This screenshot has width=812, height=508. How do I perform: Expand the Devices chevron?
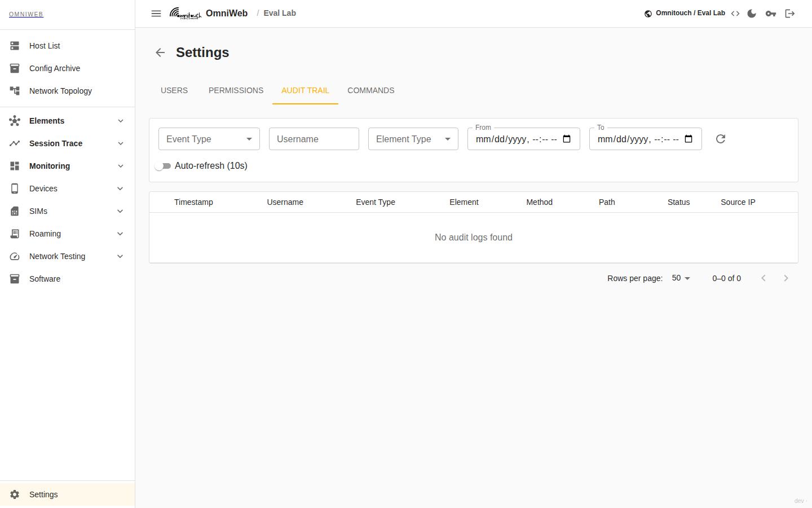tap(120, 189)
